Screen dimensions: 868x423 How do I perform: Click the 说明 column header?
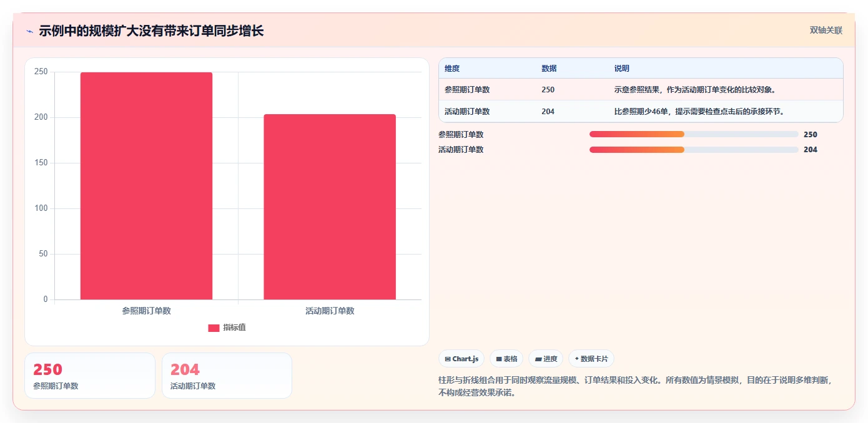click(x=622, y=69)
